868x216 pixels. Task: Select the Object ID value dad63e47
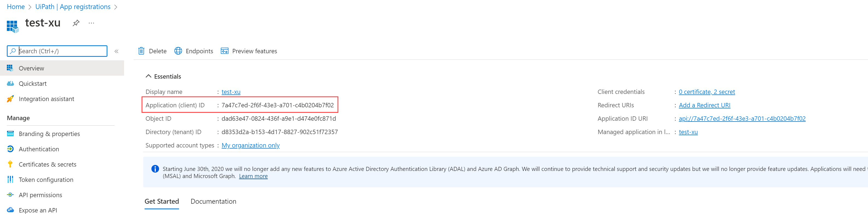[x=278, y=119]
